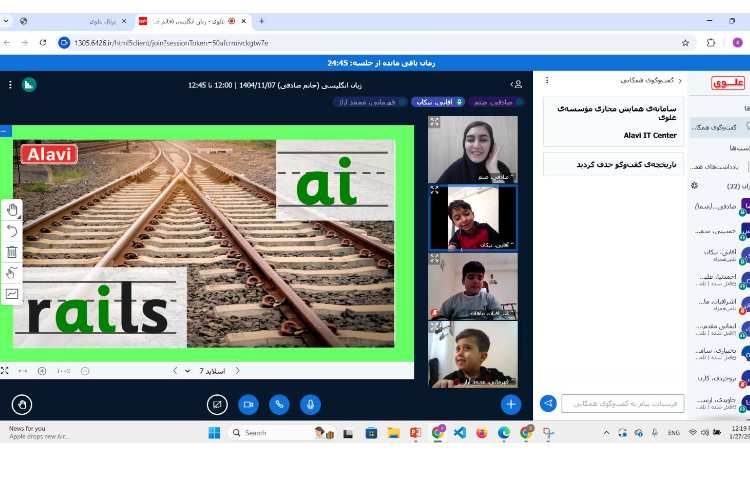Open the browser profile avatar
Image resolution: width=750 pixels, height=480 pixels.
(x=737, y=43)
